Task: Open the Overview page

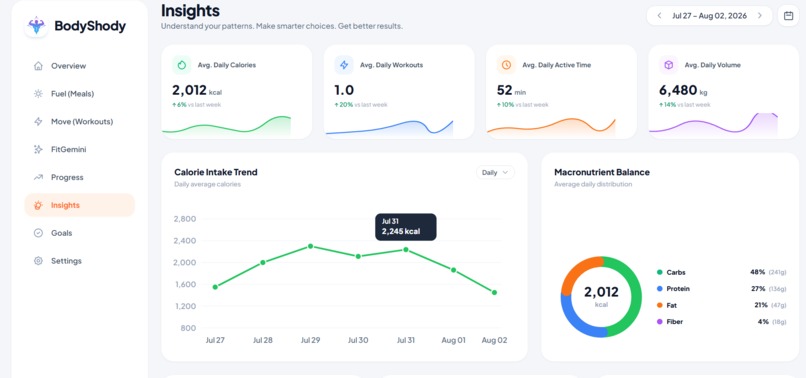Action: coord(79,66)
